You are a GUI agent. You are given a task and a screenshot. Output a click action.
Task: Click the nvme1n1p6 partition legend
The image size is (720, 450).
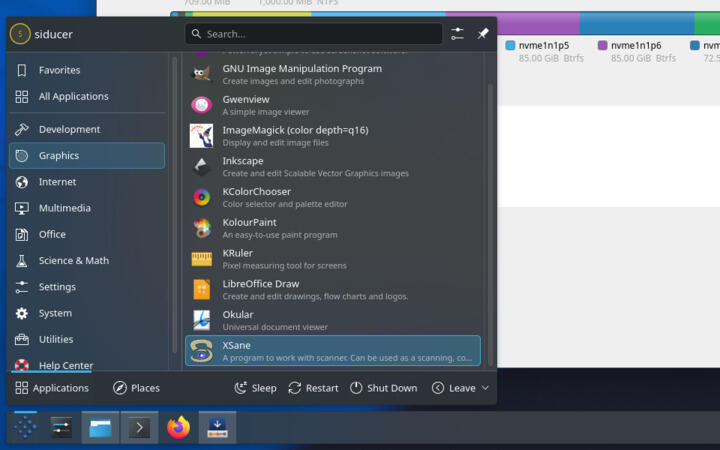(x=636, y=51)
